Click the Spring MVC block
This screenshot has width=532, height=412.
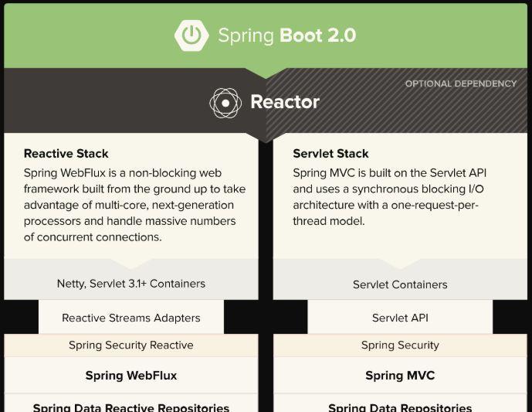click(400, 376)
